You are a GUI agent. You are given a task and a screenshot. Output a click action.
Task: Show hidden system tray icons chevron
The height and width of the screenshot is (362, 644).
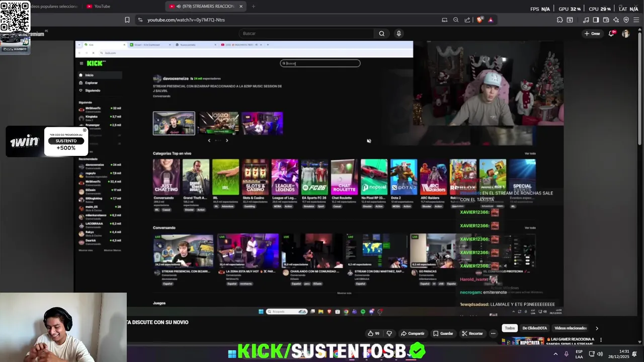pos(555,354)
